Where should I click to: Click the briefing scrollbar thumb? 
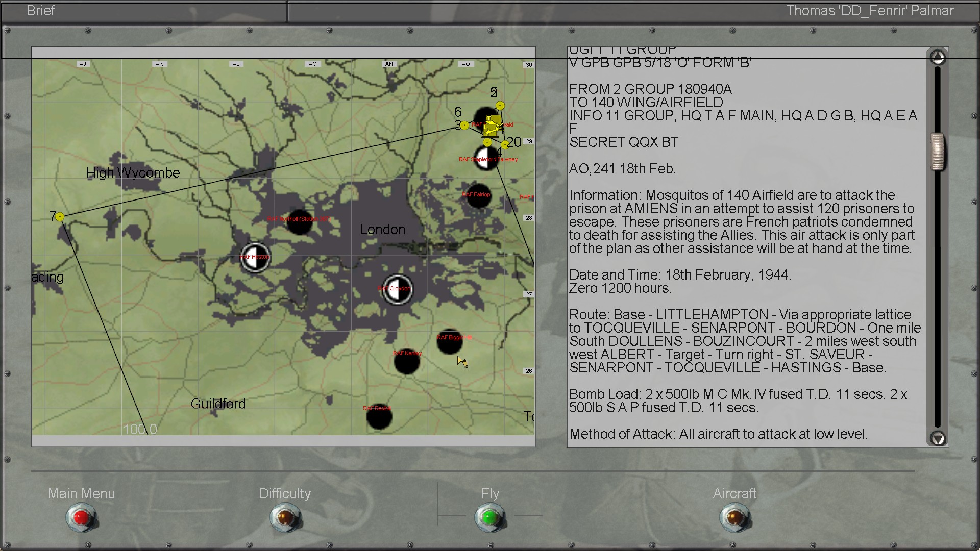[x=937, y=152]
